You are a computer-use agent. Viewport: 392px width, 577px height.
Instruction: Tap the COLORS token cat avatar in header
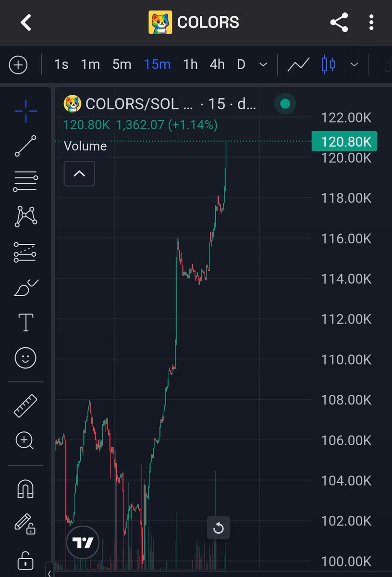(160, 23)
